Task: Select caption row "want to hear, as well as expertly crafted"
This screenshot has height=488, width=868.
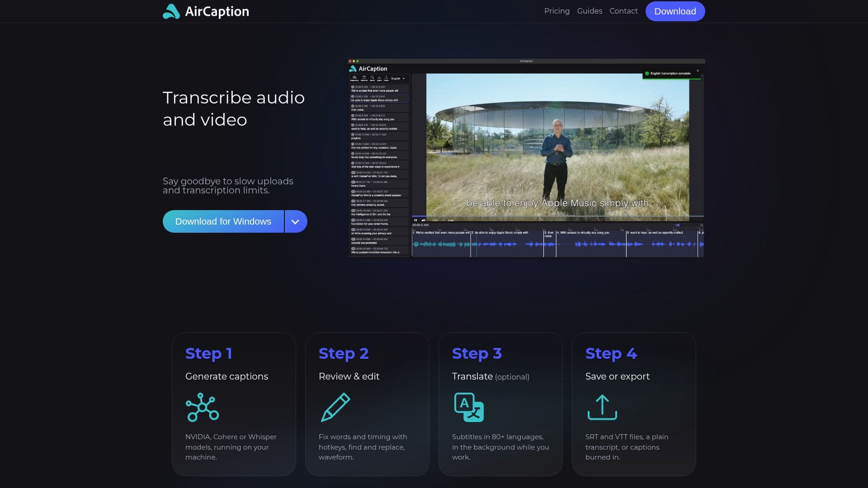Action: (380, 127)
